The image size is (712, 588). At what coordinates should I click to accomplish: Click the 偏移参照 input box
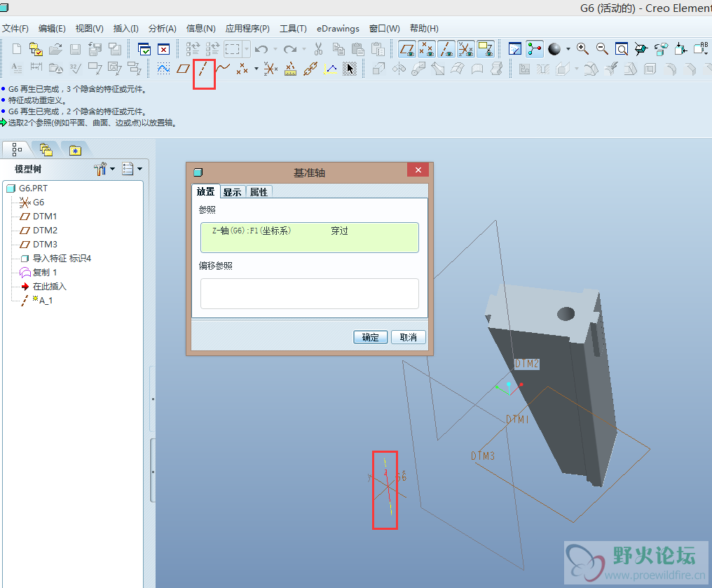pos(309,293)
